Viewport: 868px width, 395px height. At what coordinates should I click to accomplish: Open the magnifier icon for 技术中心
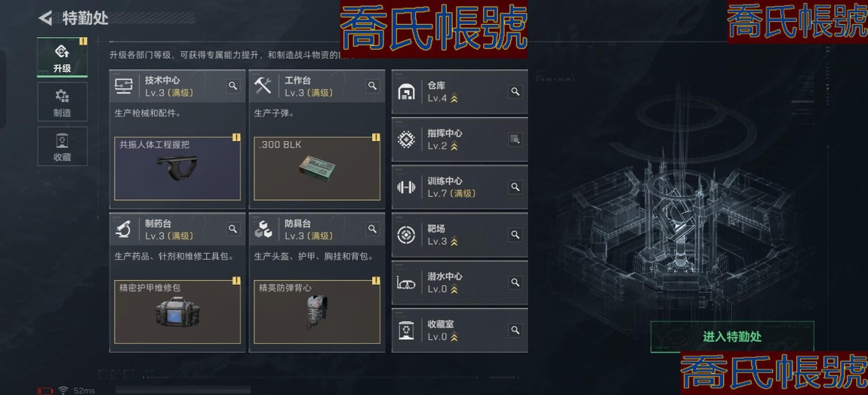coord(233,86)
